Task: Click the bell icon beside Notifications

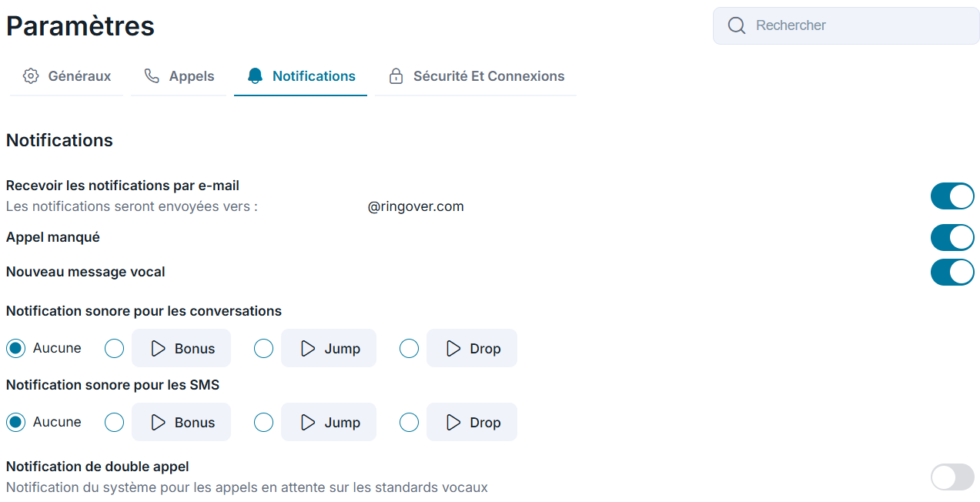Action: coord(255,76)
